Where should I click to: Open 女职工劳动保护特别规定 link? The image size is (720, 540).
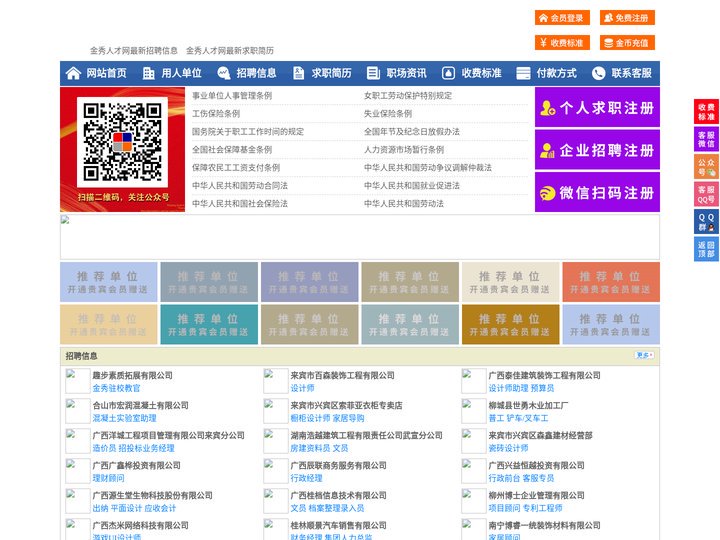click(x=408, y=96)
